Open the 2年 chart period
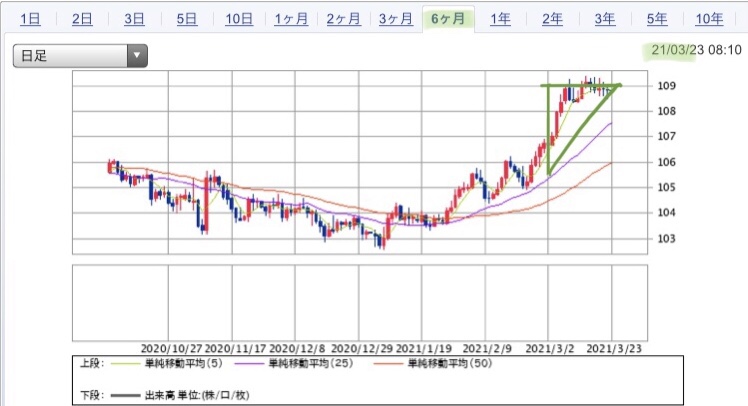 tap(552, 19)
